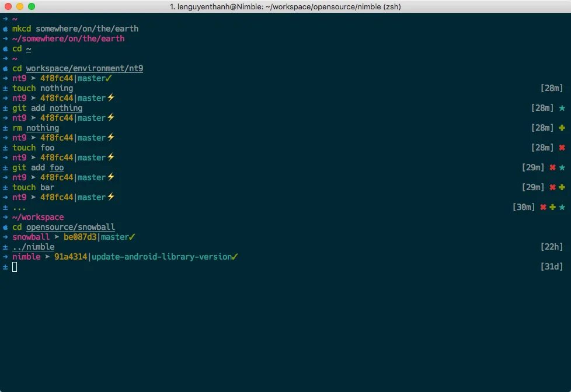Close the terminal window with the red button
Viewport: 571px width, 392px height.
[8, 6]
